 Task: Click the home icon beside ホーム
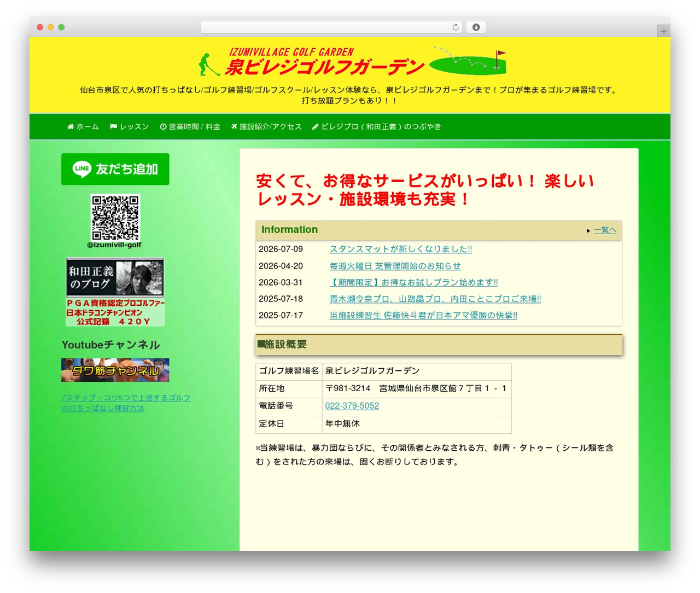pos(71,126)
